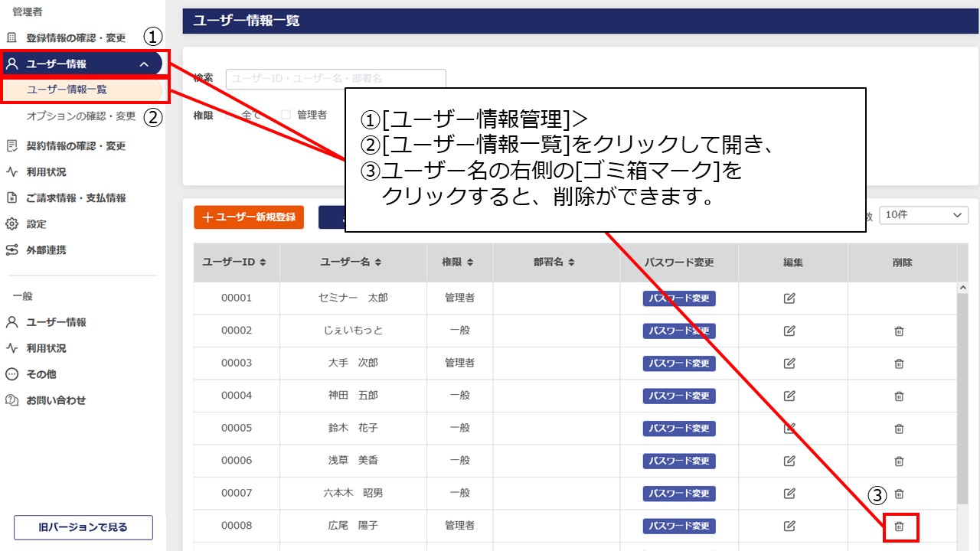
Task: Check the 管理者 permission checkbox
Action: (x=286, y=115)
